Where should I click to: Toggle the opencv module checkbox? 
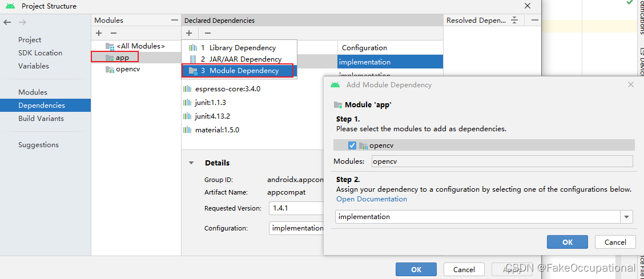[352, 145]
